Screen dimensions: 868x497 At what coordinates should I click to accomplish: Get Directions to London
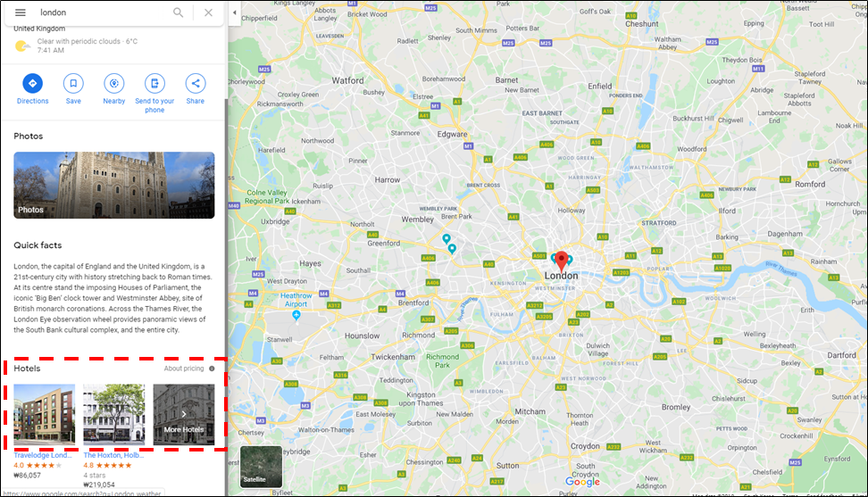pyautogui.click(x=33, y=89)
